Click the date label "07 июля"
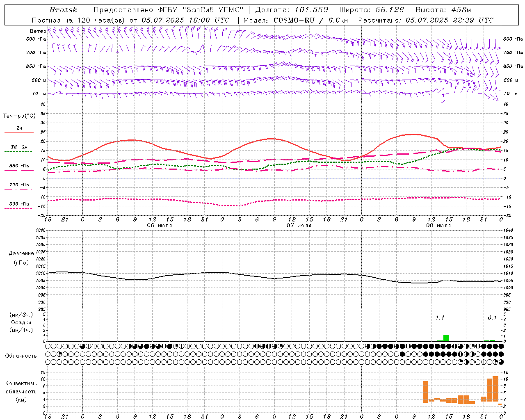Image resolution: width=525 pixels, height=420 pixels. click(x=299, y=226)
